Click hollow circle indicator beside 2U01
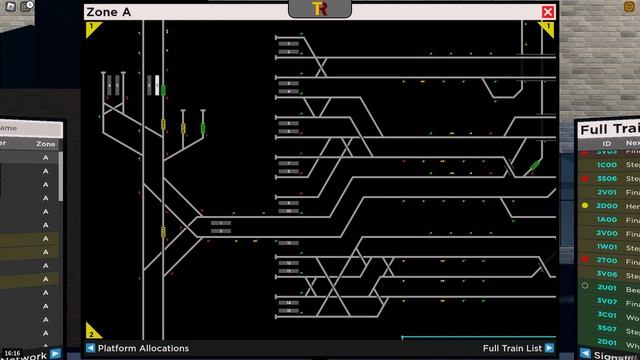 point(585,286)
